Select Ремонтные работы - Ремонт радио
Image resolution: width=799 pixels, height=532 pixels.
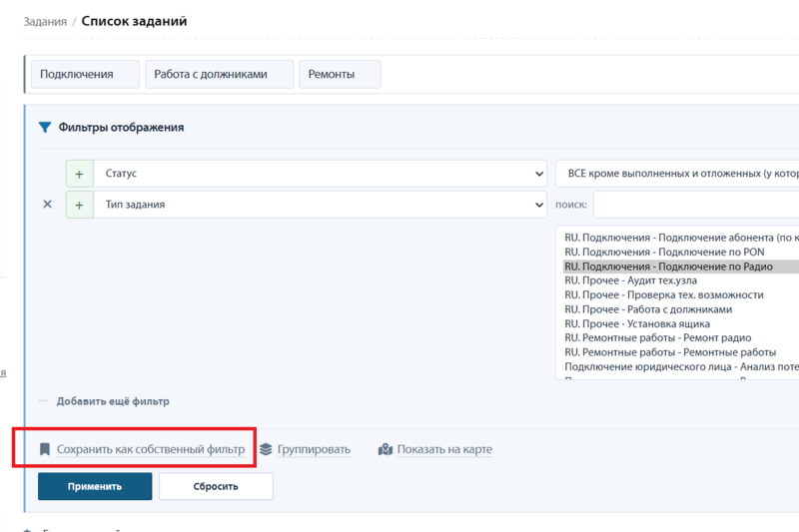coord(681,338)
